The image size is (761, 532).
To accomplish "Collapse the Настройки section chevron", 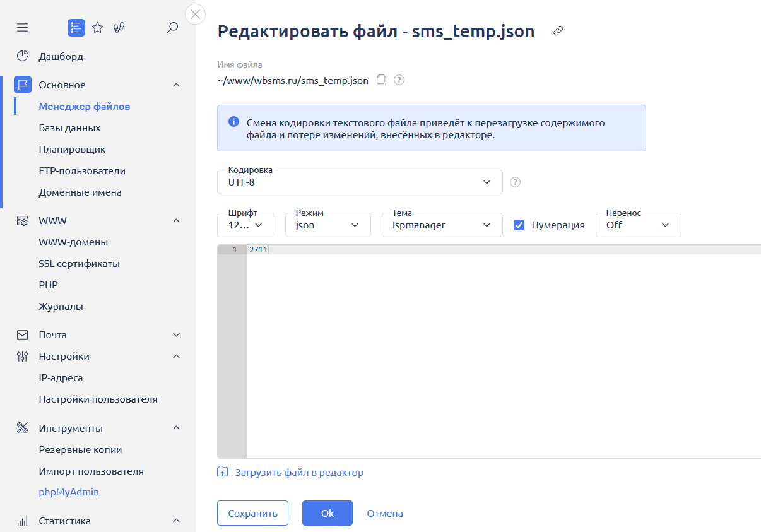I will click(x=177, y=357).
